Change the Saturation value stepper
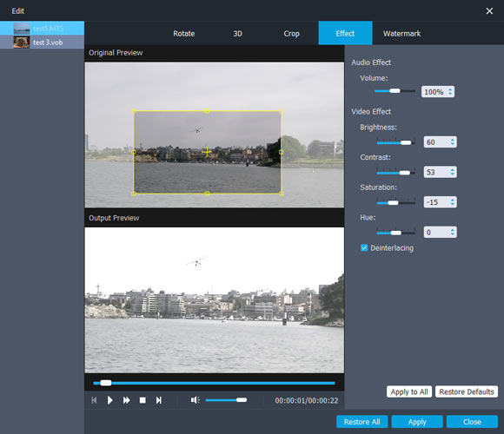 (x=453, y=202)
